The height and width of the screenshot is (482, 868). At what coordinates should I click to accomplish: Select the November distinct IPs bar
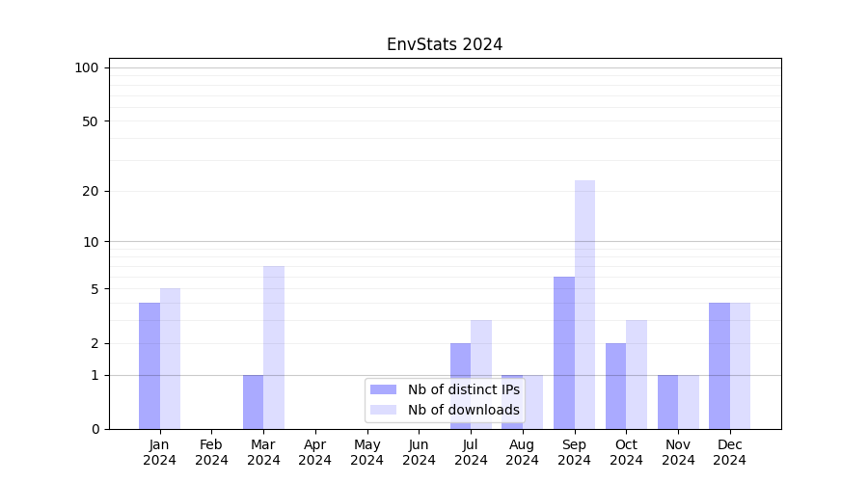(667, 401)
